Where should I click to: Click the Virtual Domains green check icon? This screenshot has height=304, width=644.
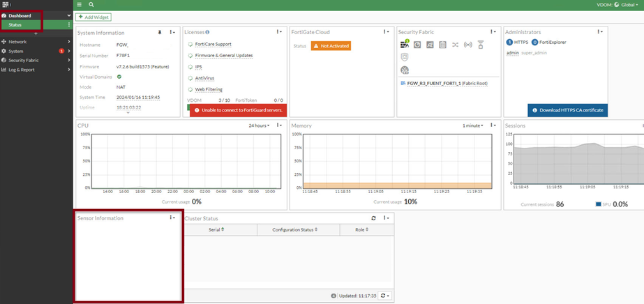point(119,76)
